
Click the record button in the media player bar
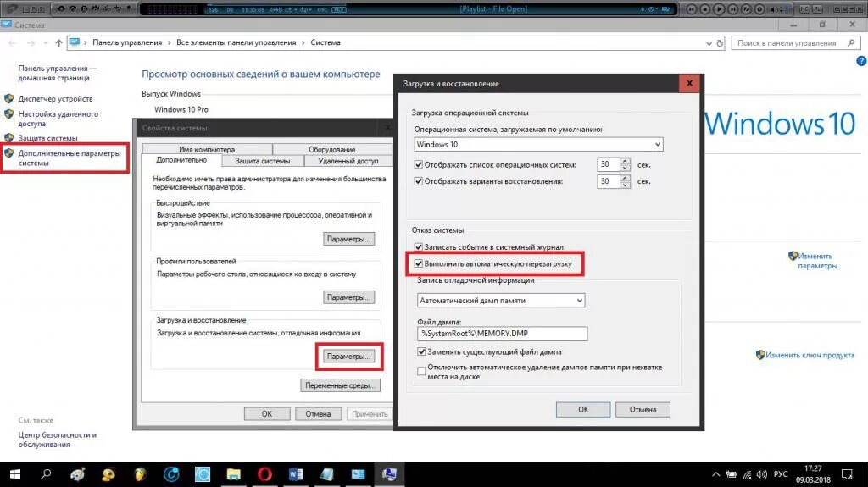click(x=759, y=8)
